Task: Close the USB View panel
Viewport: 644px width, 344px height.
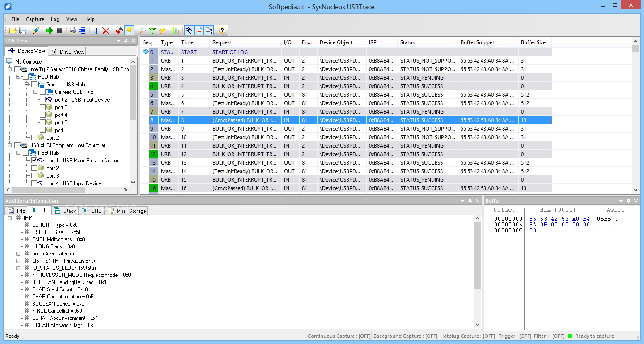Action: tap(133, 41)
